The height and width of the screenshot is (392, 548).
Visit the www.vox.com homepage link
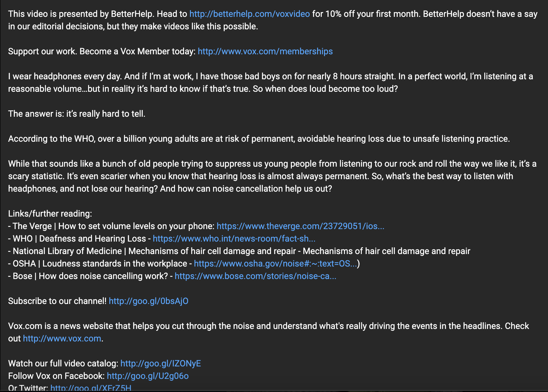(x=62, y=339)
